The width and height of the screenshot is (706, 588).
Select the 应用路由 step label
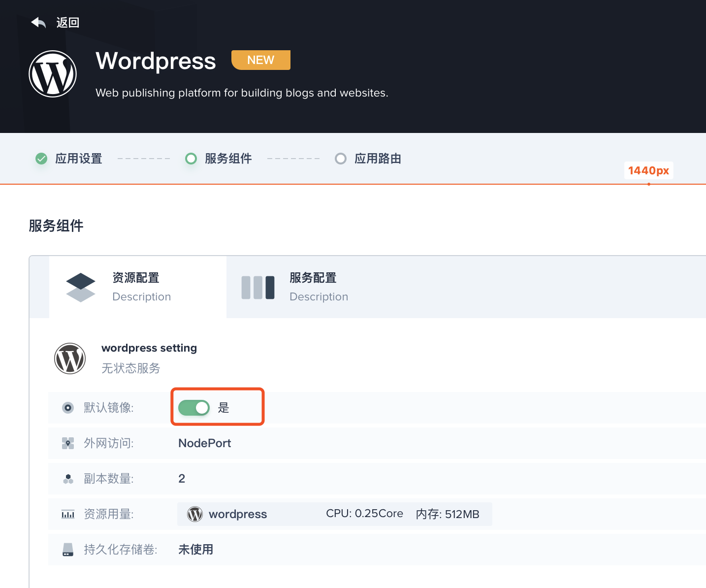[378, 159]
